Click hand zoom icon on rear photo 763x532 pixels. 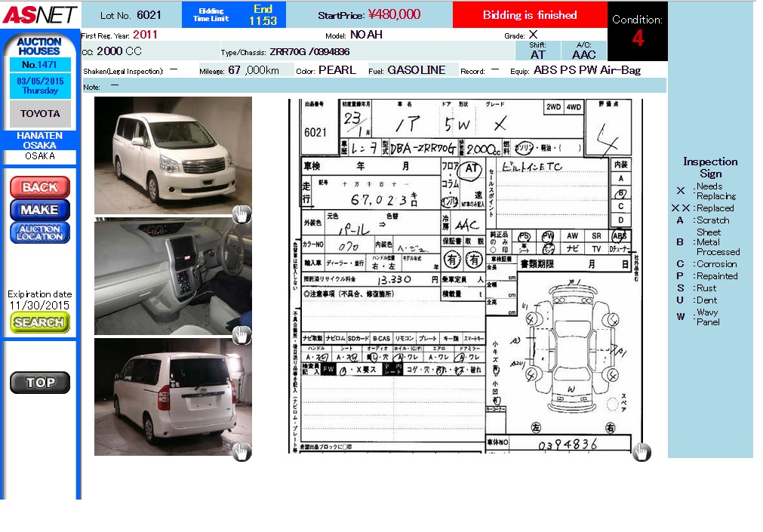(241, 451)
